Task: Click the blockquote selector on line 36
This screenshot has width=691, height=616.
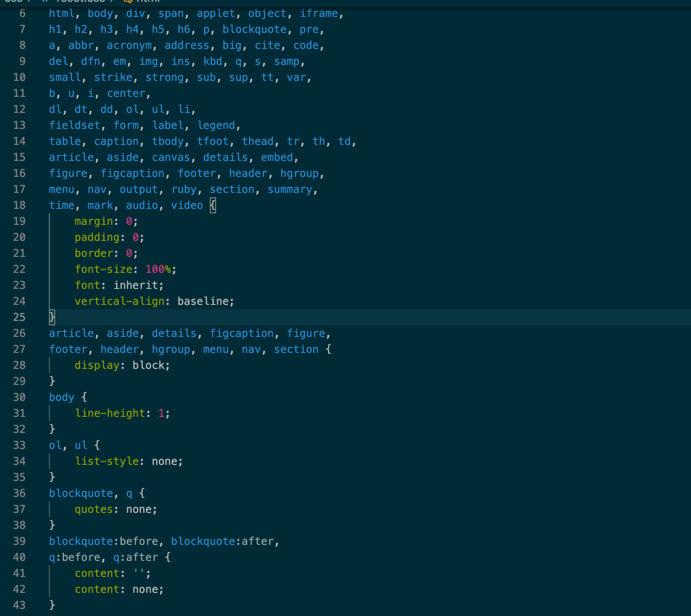Action: coord(81,493)
